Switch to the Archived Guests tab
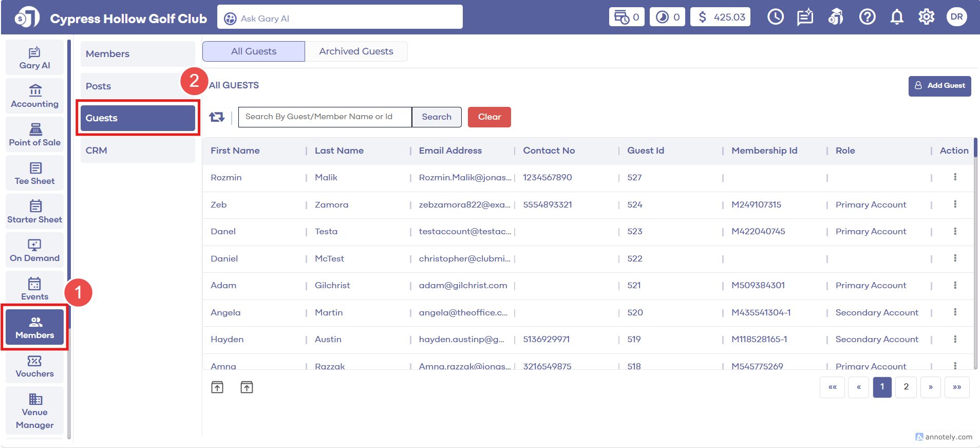Viewport: 980px width, 448px height. 356,51
